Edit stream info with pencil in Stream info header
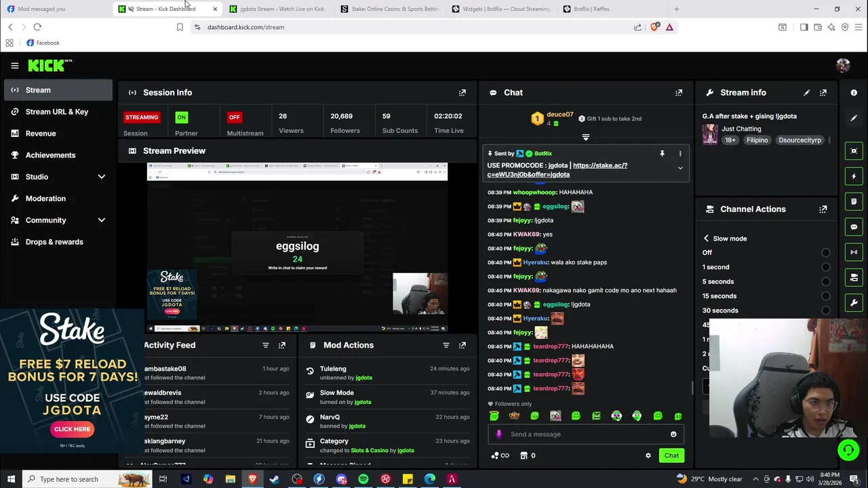Screen dimensions: 868x488 pos(807,93)
